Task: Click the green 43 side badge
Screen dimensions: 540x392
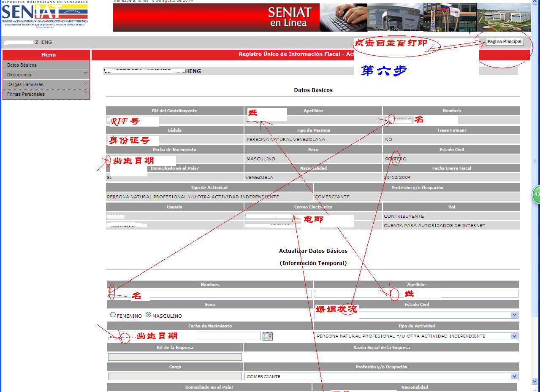Action: pos(536,194)
